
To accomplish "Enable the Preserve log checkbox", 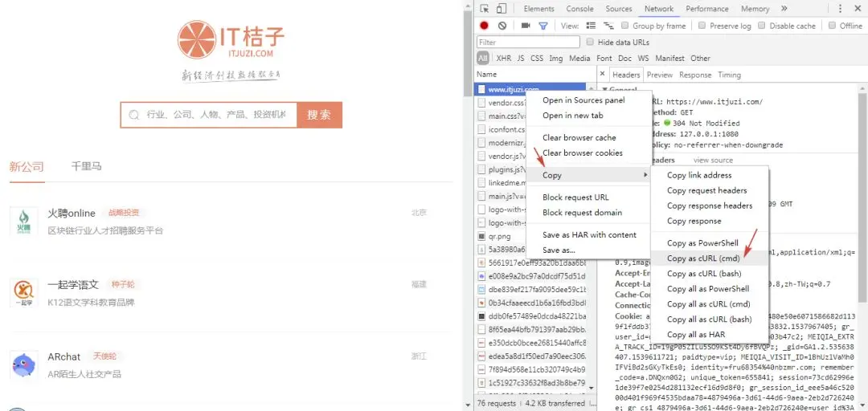I will 702,26.
